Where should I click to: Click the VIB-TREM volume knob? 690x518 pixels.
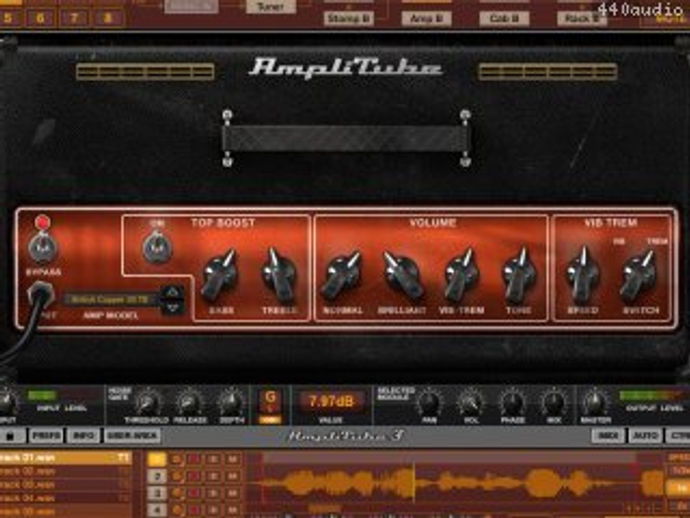[460, 276]
